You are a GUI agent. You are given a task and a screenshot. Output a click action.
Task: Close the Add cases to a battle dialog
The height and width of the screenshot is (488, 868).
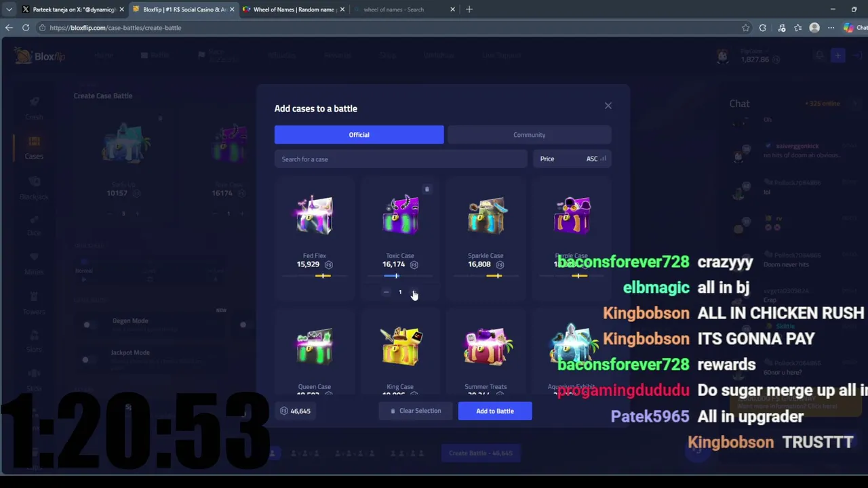tap(608, 106)
